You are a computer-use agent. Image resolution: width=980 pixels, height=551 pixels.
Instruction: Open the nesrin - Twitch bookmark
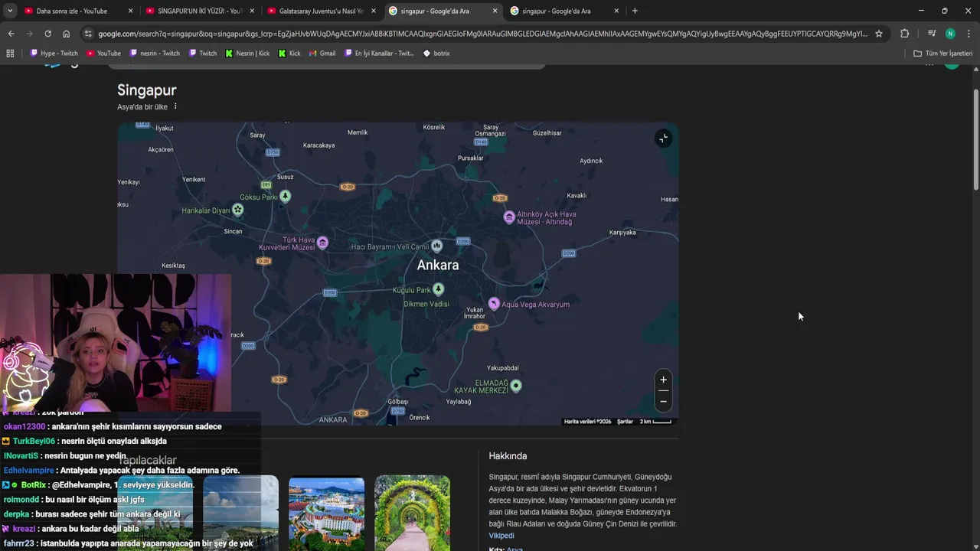tap(155, 54)
